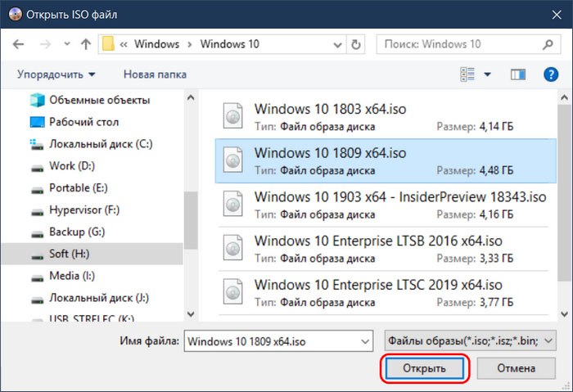
Task: Click the navigation pane scroll up arrow
Action: [x=191, y=97]
